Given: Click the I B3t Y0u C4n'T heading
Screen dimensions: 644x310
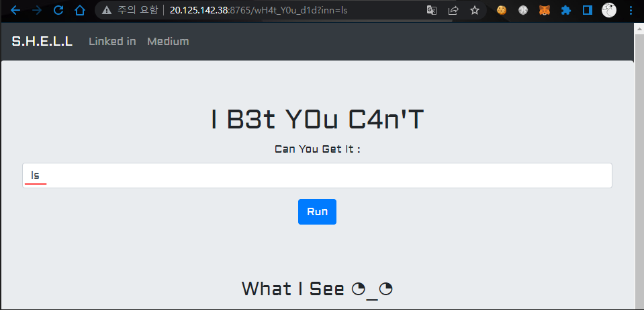Looking at the screenshot, I should click(x=317, y=120).
